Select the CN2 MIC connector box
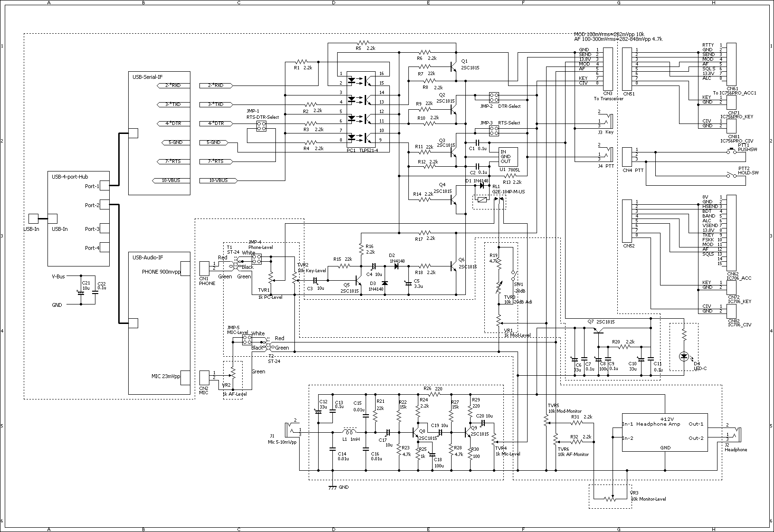The height and width of the screenshot is (532, 774). (x=204, y=378)
